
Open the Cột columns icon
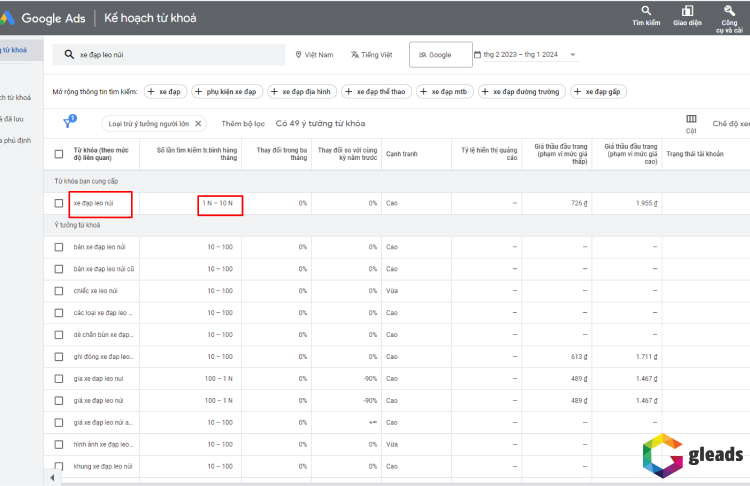pos(691,119)
